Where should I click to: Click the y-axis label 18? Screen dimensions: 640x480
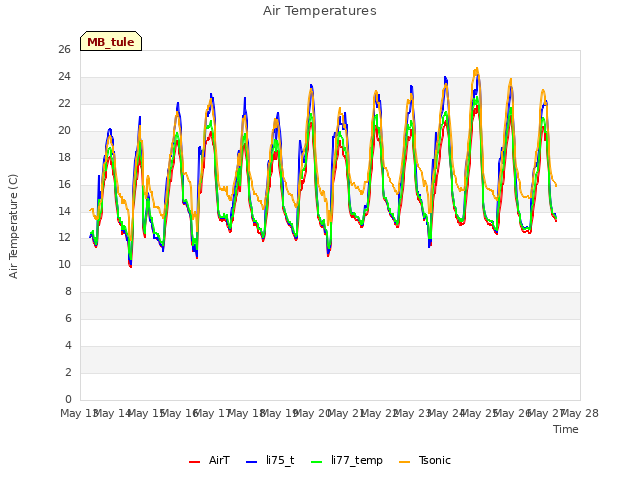click(x=64, y=157)
